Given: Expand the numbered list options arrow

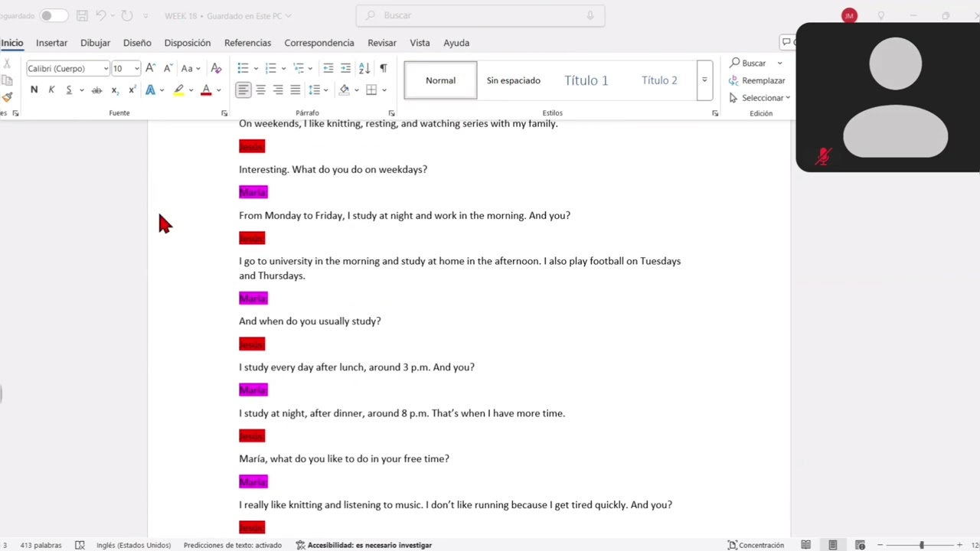Looking at the screenshot, I should [x=283, y=68].
